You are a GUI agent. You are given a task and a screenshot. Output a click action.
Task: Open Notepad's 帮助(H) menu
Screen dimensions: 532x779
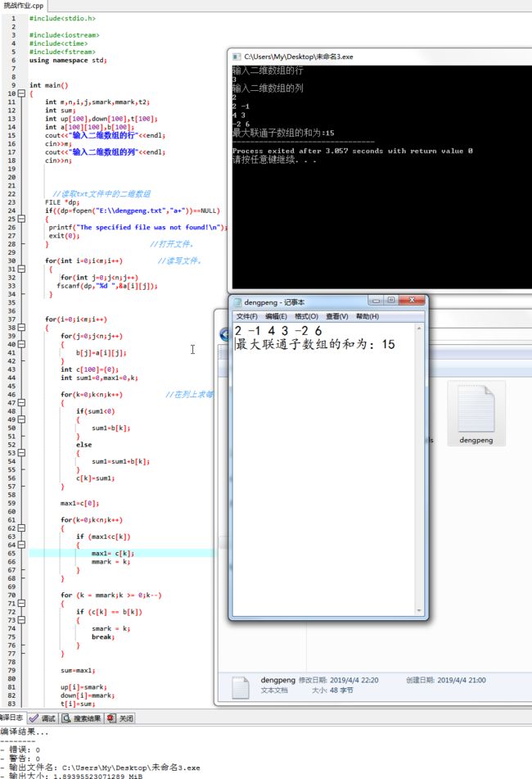[x=367, y=316]
